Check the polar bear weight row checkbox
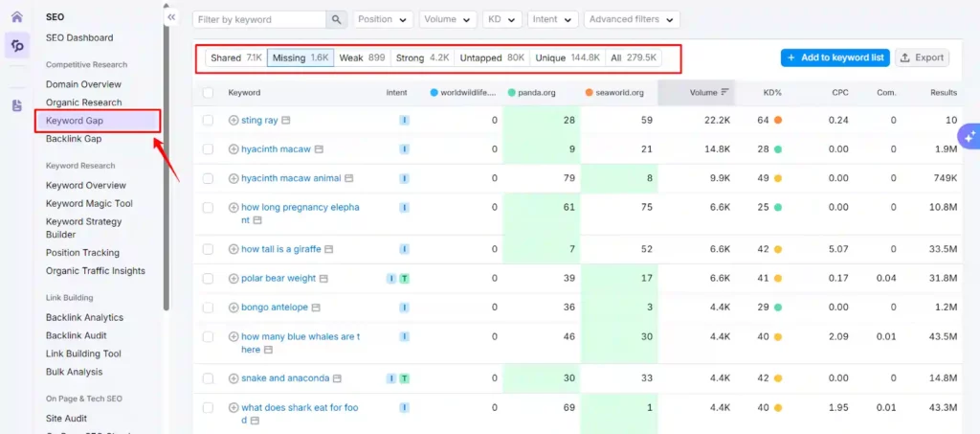 point(208,278)
